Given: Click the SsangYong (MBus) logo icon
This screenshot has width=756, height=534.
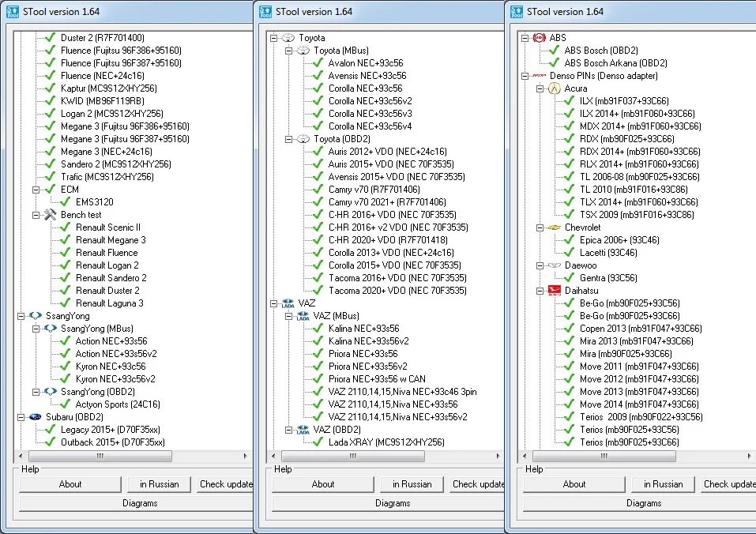Looking at the screenshot, I should click(51, 329).
